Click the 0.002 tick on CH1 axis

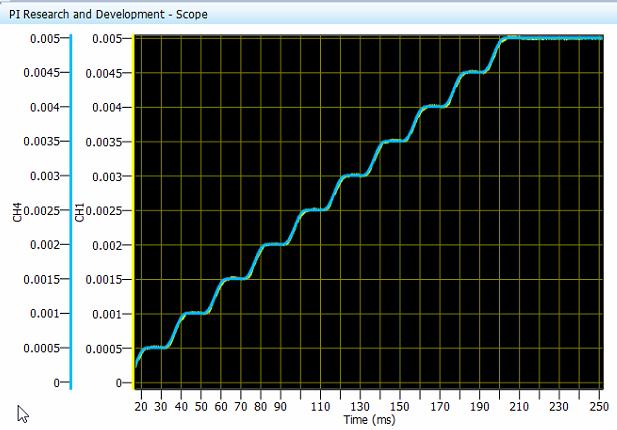click(107, 245)
